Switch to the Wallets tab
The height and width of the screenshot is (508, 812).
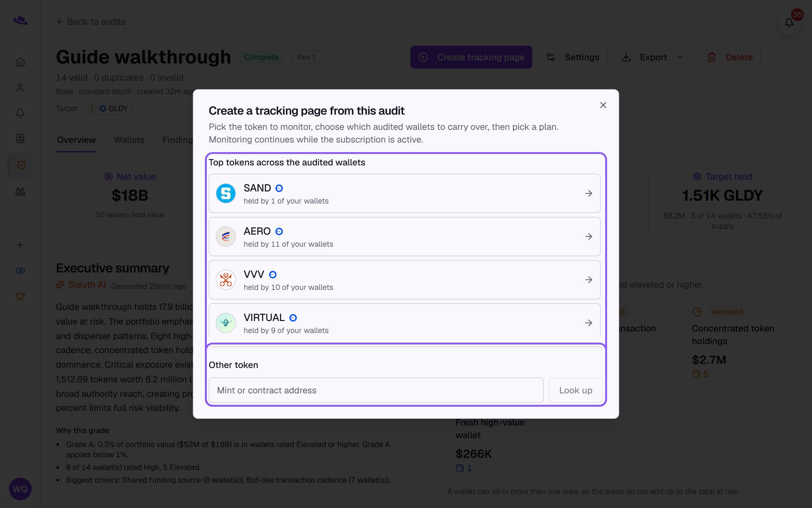pyautogui.click(x=129, y=140)
